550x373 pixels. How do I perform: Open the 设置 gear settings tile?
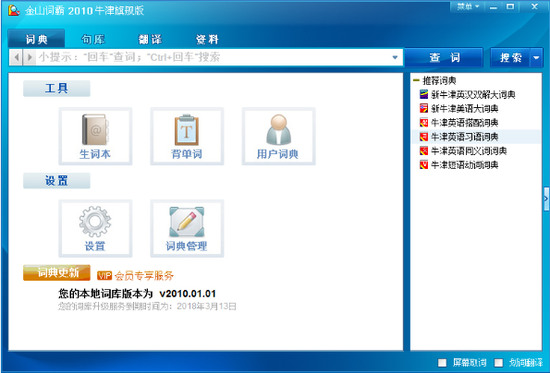95,228
